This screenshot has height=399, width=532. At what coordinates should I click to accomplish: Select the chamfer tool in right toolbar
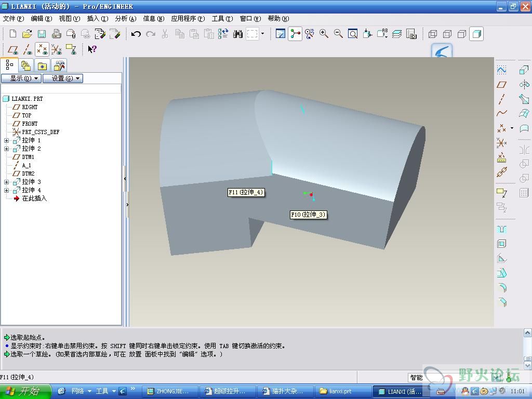[501, 302]
